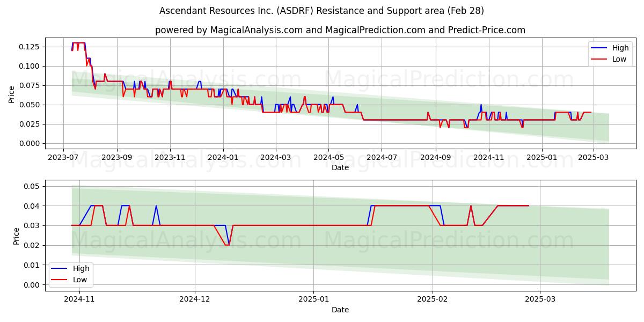Screen dimensions: 644x322
Task: Click the '2025-01' x-axis label in the bottom chart
Action: [x=313, y=300]
